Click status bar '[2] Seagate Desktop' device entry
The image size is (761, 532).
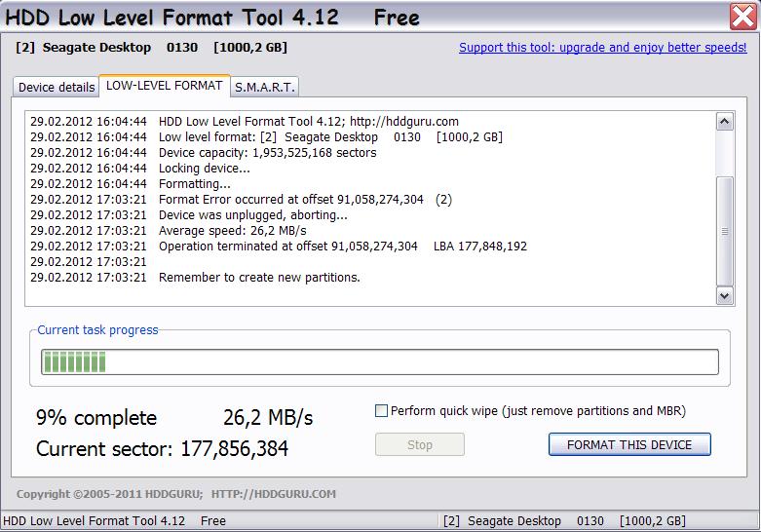pos(564,521)
